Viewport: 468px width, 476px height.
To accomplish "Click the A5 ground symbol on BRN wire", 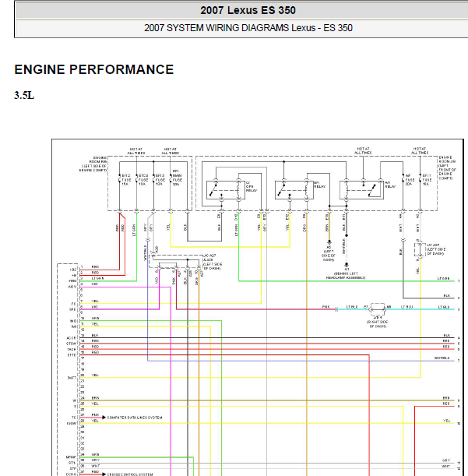I will click(x=329, y=242).
